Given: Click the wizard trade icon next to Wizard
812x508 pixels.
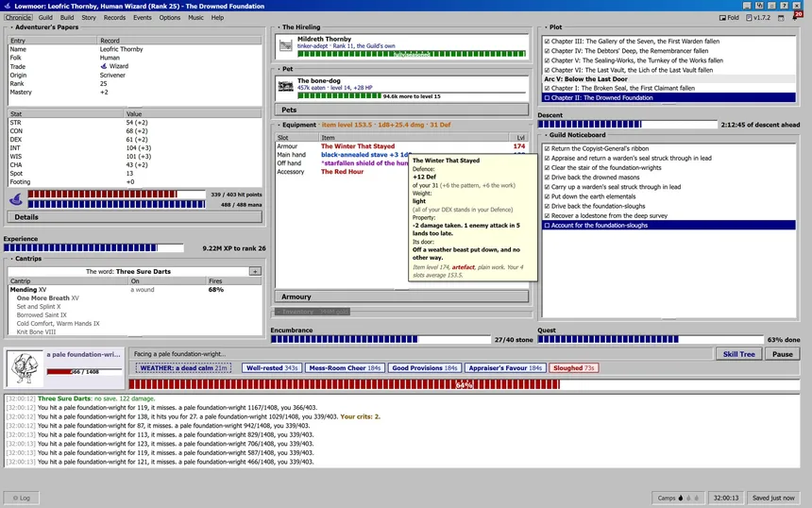Looking at the screenshot, I should [x=104, y=66].
